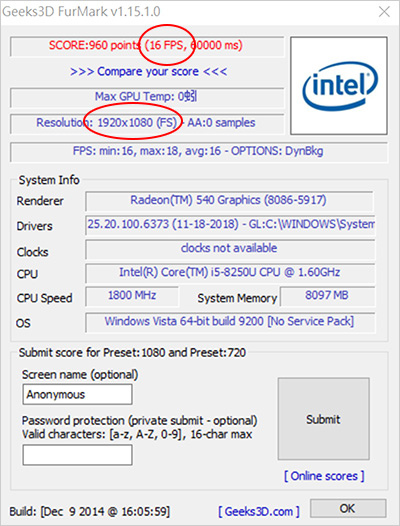Select the clocks not available field
Viewport: 400px width, 526px height.
[230, 249]
